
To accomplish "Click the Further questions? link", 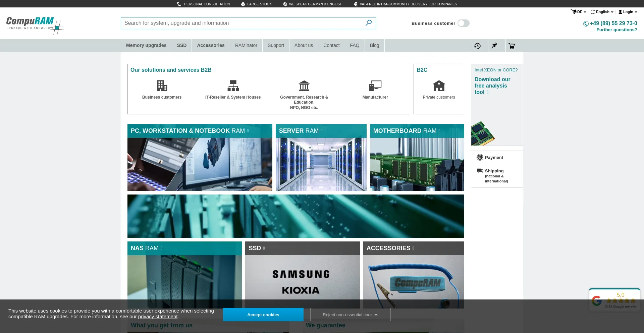I will coord(617,30).
